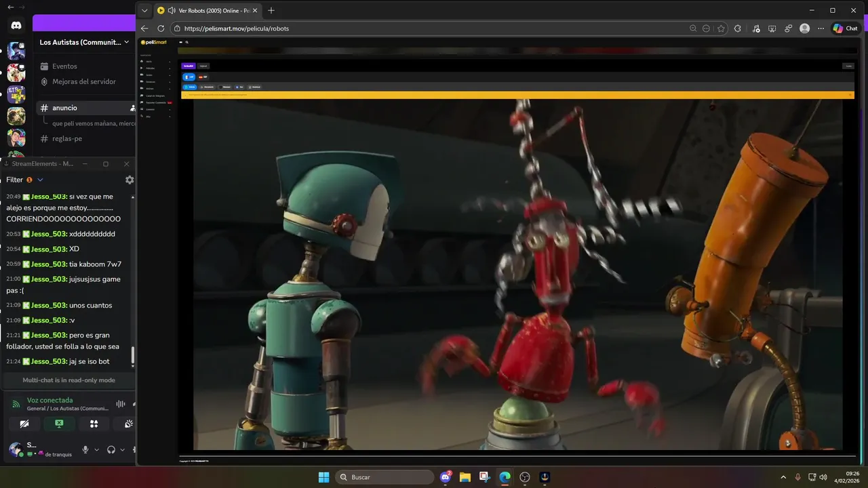Click the Voz conectada connection signal icon
Screen dimensions: 868x488
coord(16,404)
